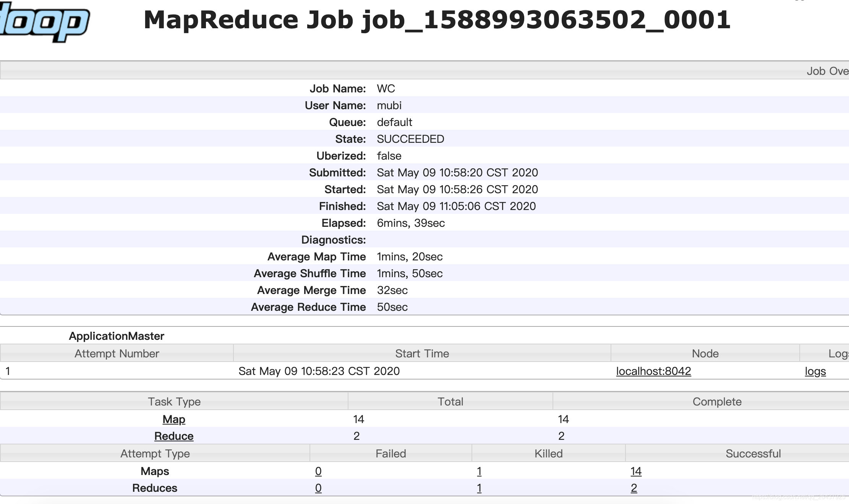Click the Node column header
Screen dimensions: 849x504
click(705, 354)
